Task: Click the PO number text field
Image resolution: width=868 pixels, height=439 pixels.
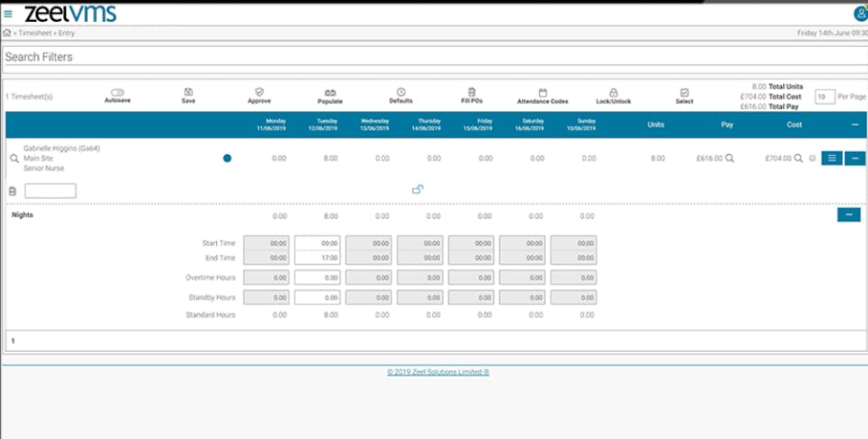Action: click(x=51, y=191)
